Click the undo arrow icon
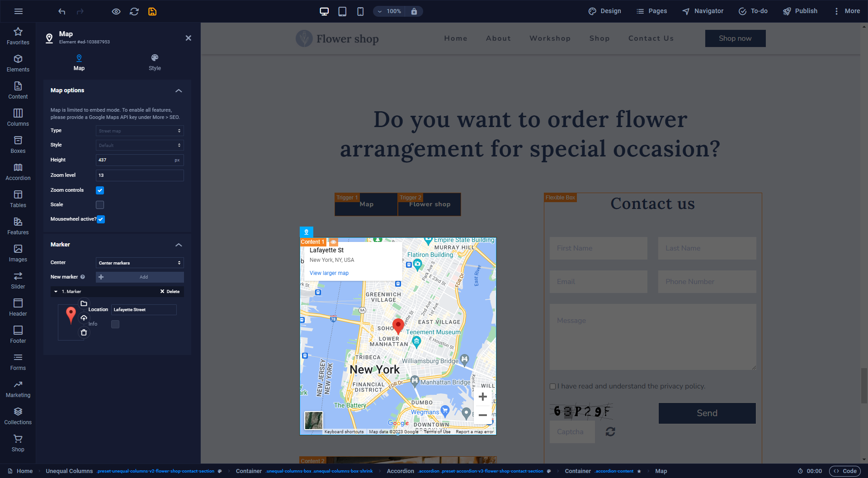Screen dimensions: 868x478 [x=62, y=11]
